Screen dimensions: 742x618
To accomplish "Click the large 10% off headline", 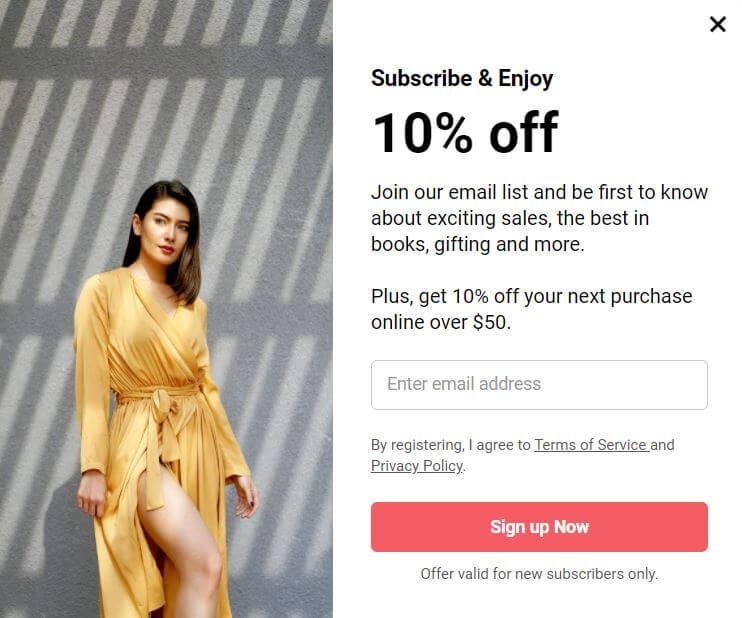I will 466,133.
